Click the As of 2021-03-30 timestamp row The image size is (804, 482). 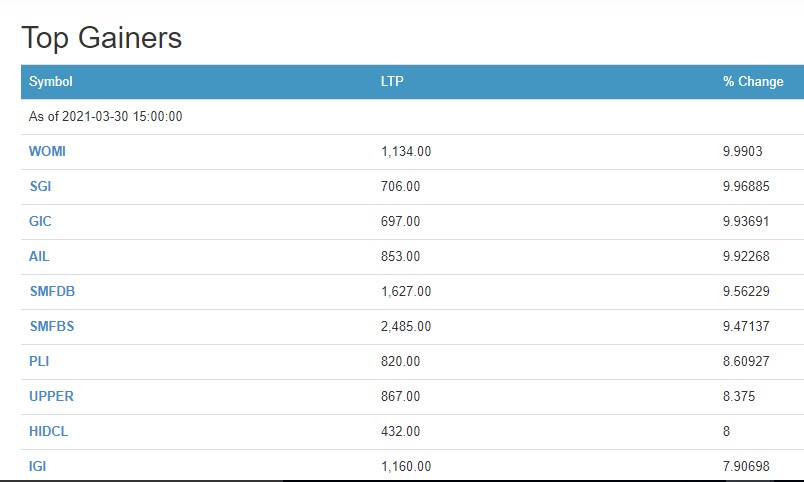106,116
